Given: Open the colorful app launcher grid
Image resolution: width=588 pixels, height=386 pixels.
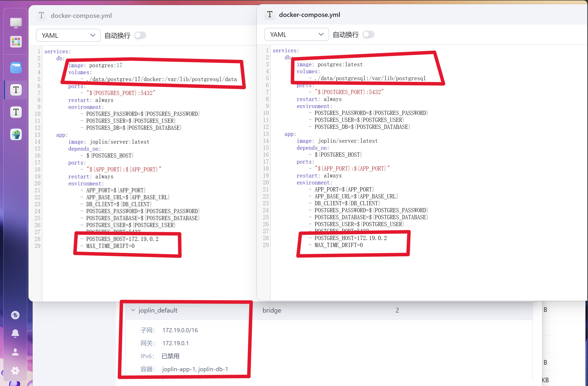Looking at the screenshot, I should (x=16, y=42).
